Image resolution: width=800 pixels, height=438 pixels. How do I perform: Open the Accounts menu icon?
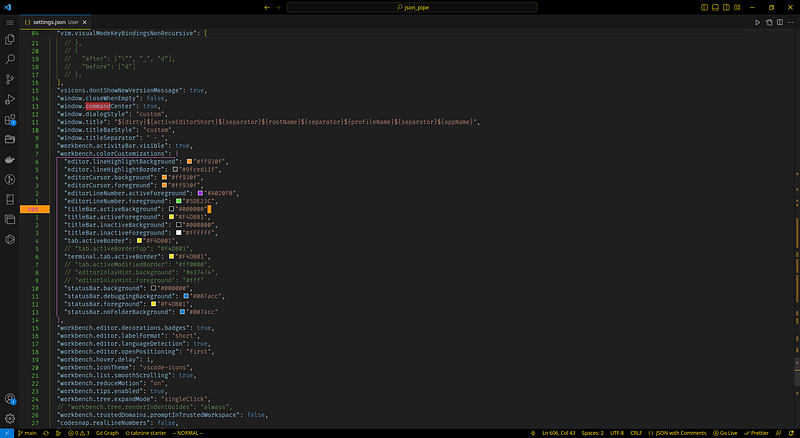[x=10, y=399]
